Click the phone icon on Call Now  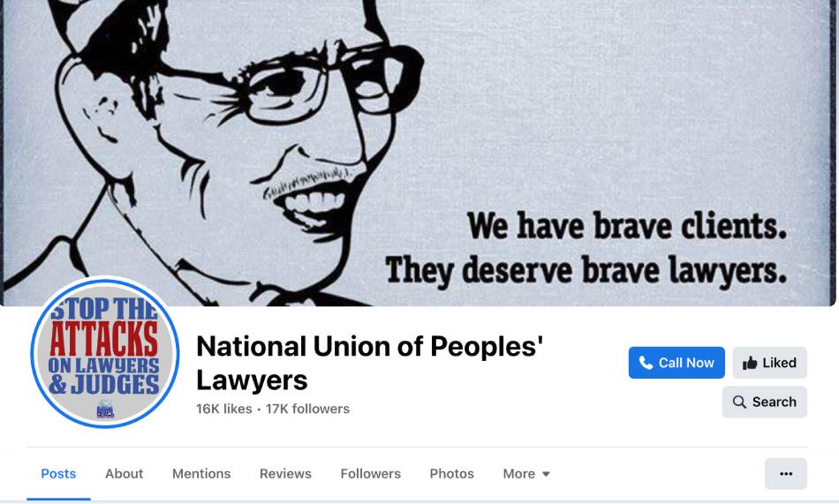coord(646,363)
